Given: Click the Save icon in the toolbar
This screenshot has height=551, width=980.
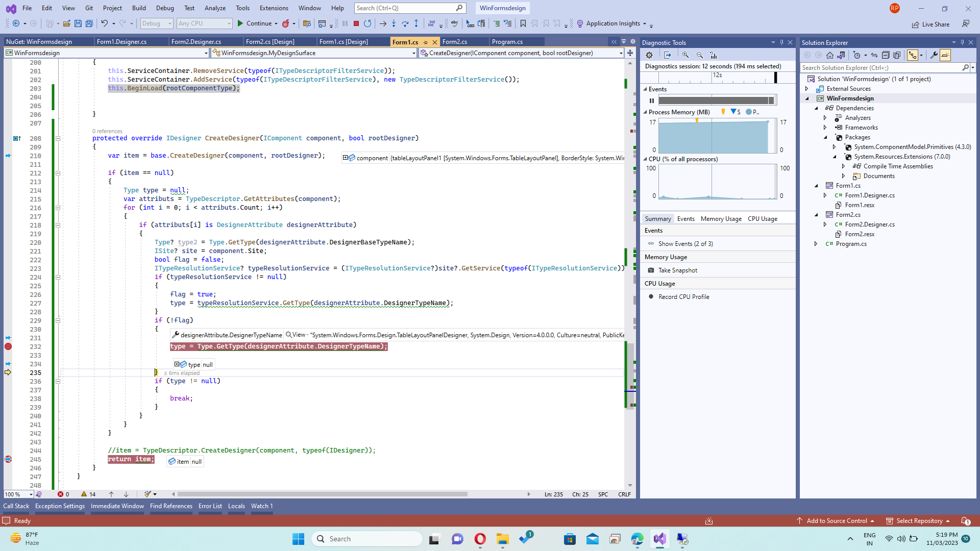Looking at the screenshot, I should (78, 23).
